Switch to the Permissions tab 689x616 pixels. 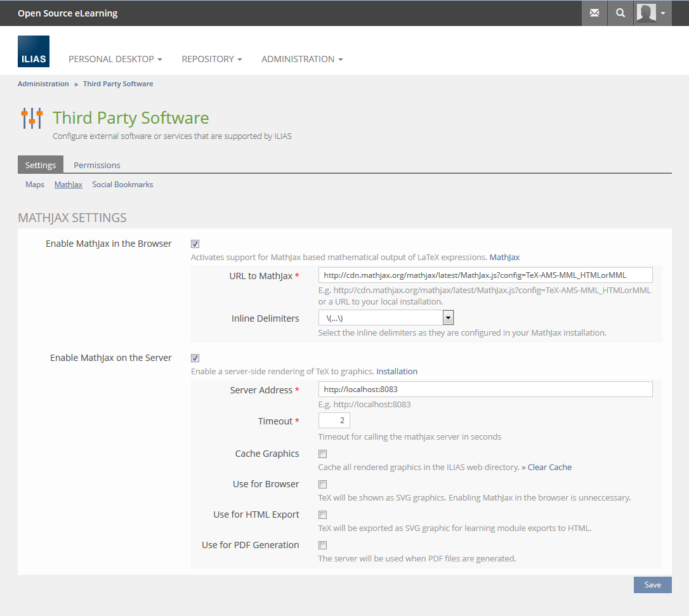[x=97, y=165]
